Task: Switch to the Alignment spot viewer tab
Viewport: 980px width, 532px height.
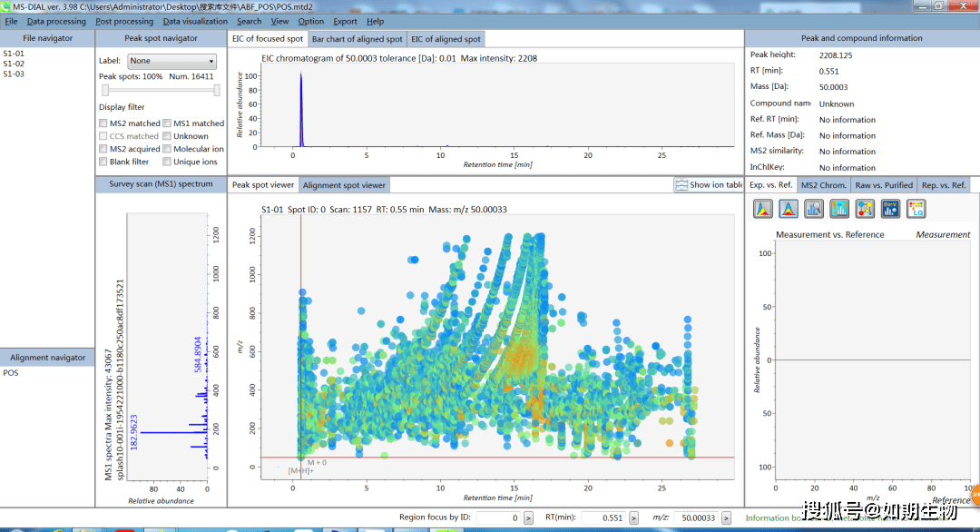Action: pyautogui.click(x=344, y=185)
